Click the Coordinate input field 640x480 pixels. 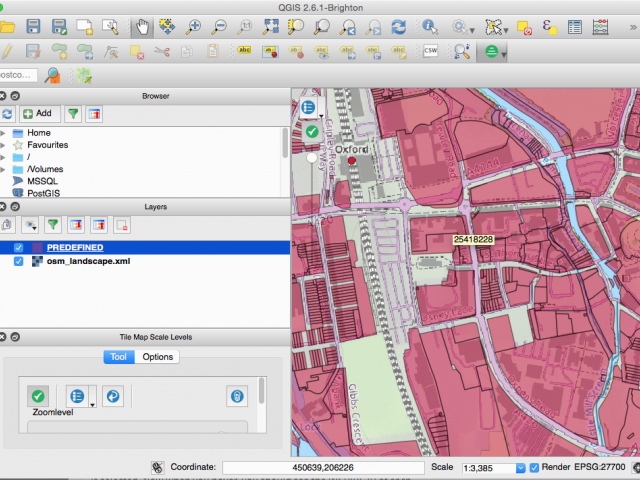323,468
